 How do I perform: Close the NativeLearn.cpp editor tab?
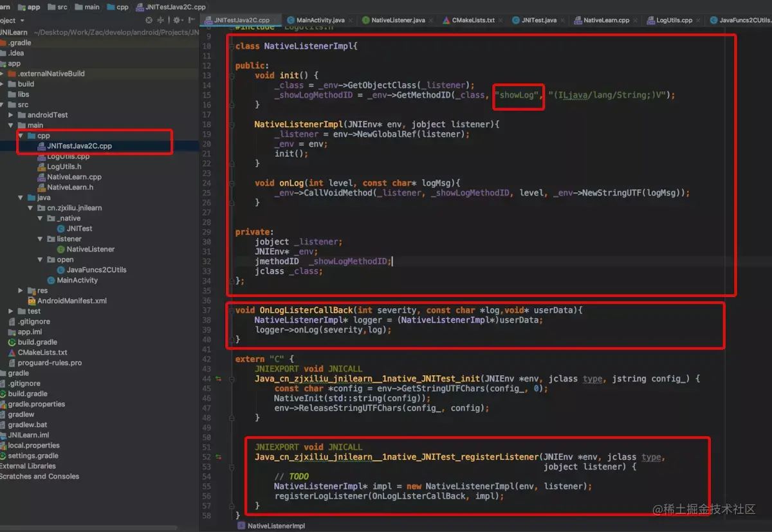[636, 21]
